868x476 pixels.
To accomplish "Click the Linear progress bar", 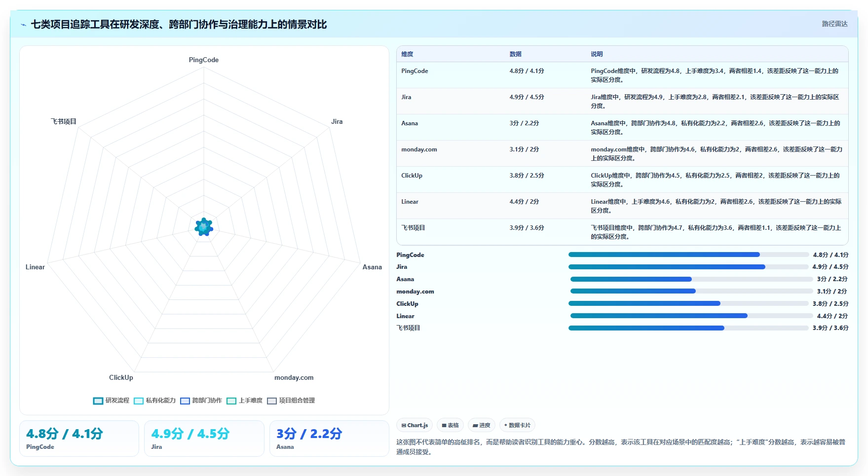I will tap(691, 316).
